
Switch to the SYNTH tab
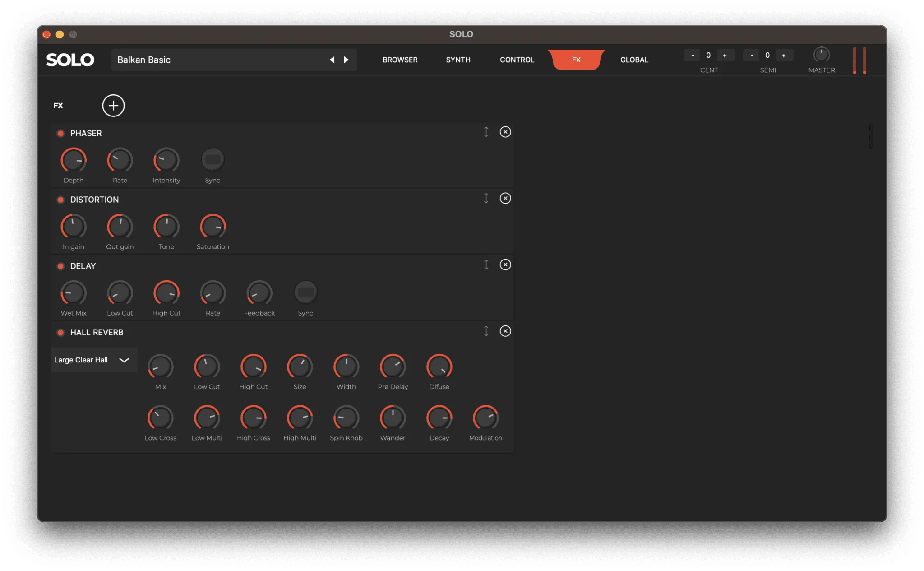coord(458,60)
